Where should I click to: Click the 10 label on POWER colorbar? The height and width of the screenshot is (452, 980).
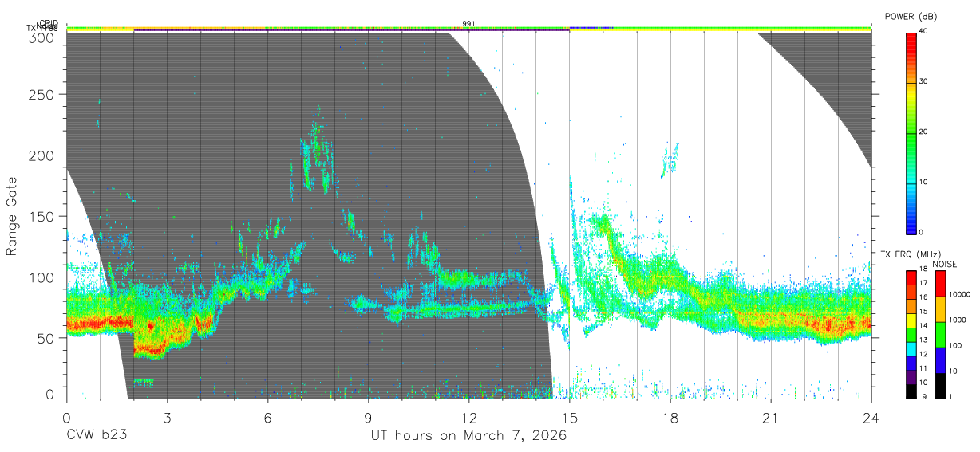click(925, 182)
